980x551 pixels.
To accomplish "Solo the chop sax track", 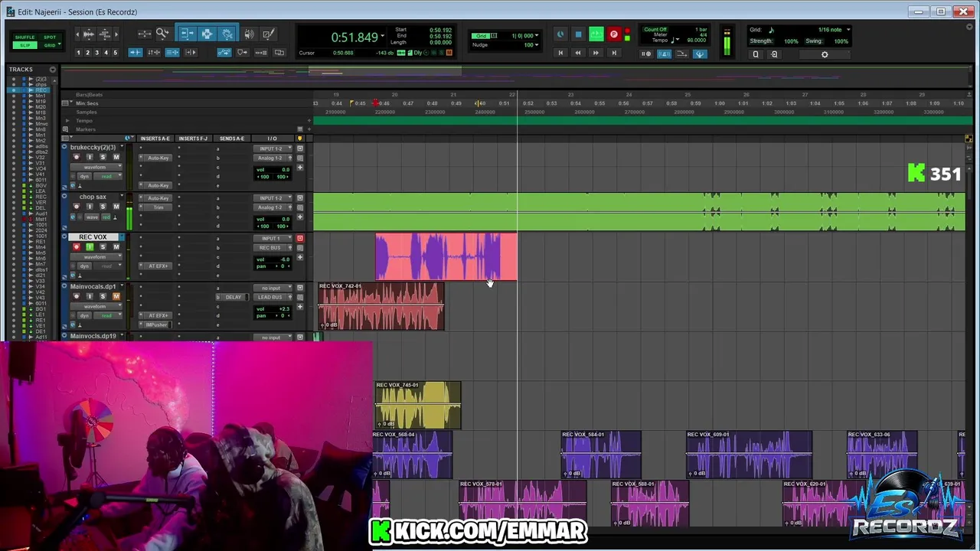I will [103, 207].
